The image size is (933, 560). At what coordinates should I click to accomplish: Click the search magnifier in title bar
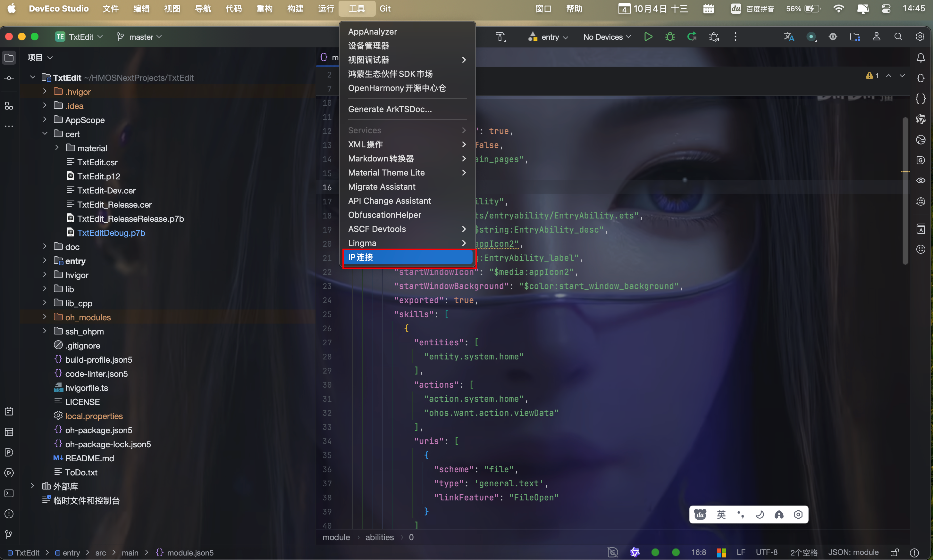[898, 37]
